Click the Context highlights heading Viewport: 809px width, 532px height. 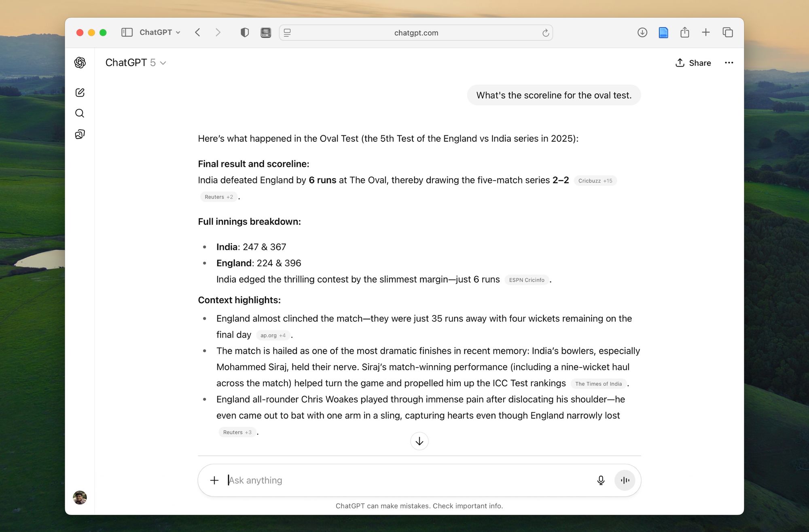239,300
